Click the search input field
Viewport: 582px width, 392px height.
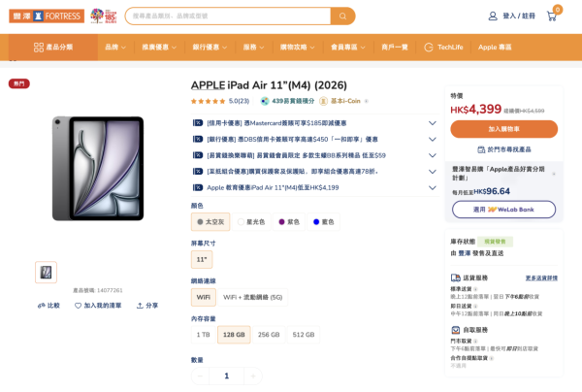[228, 16]
